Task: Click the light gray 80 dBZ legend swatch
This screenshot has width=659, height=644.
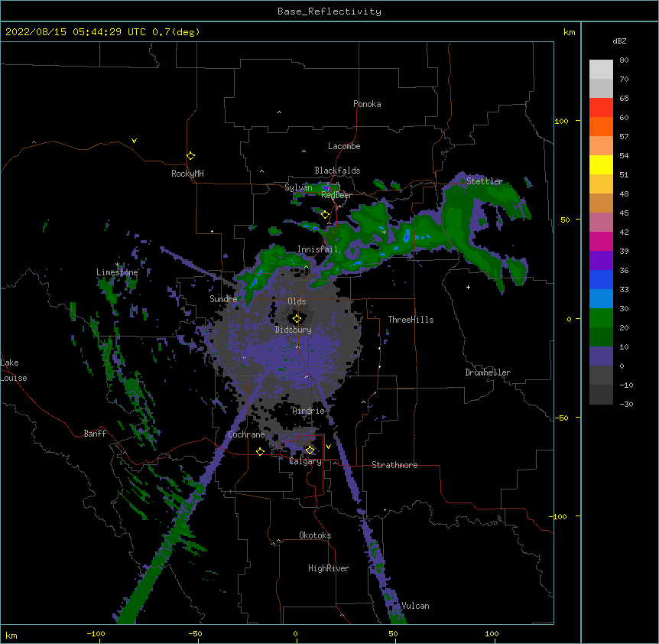Action: click(x=601, y=70)
